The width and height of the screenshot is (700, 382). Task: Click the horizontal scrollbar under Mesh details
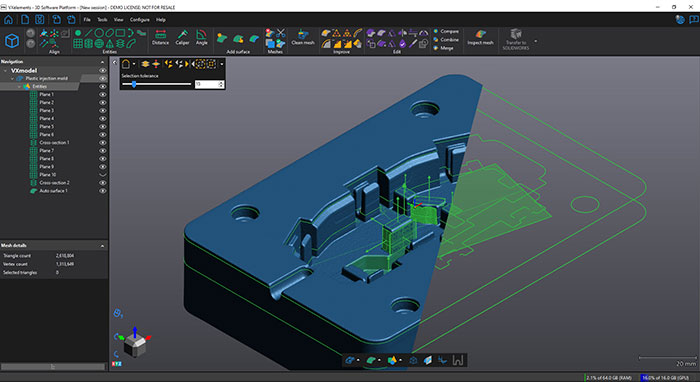53,367
